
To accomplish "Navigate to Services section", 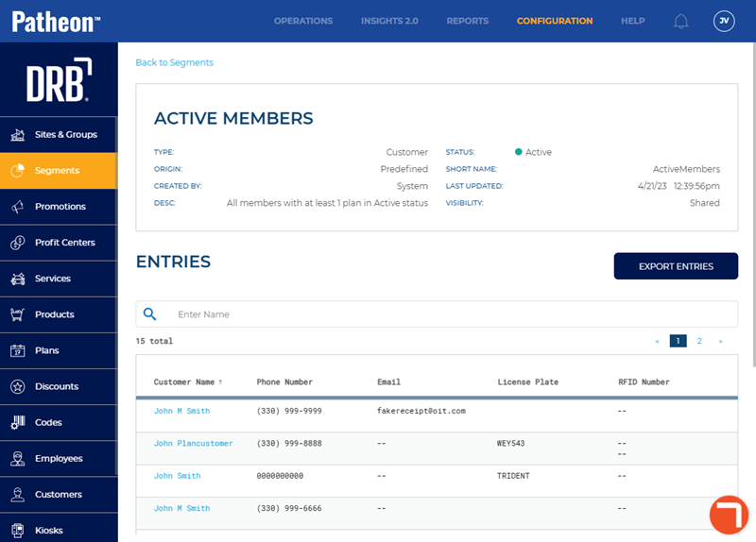I will point(59,279).
